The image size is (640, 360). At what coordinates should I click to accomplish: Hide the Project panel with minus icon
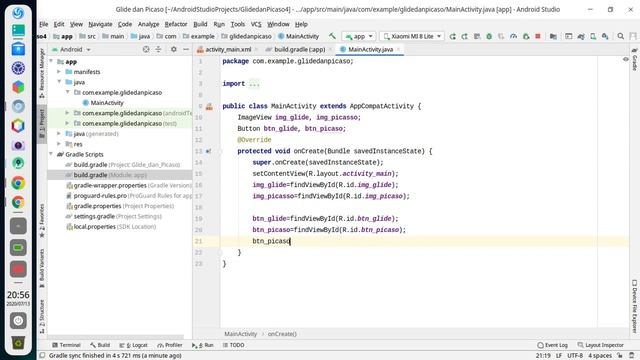(186, 49)
